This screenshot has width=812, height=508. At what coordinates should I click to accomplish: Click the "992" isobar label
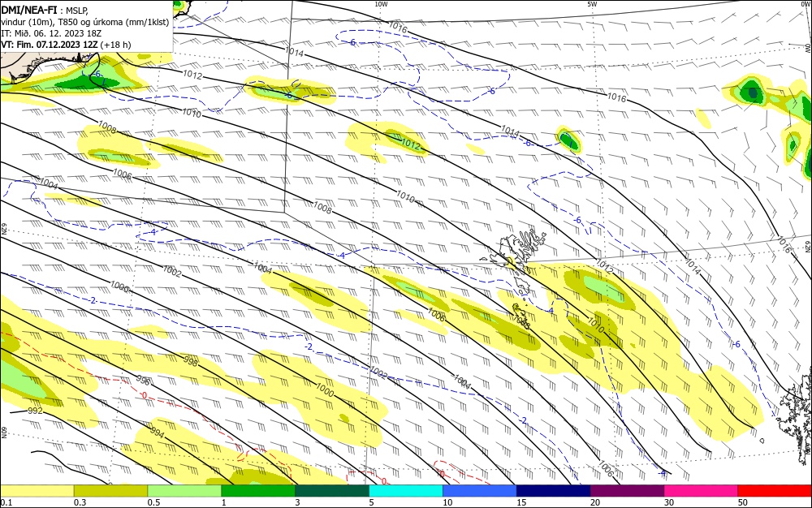(x=35, y=411)
